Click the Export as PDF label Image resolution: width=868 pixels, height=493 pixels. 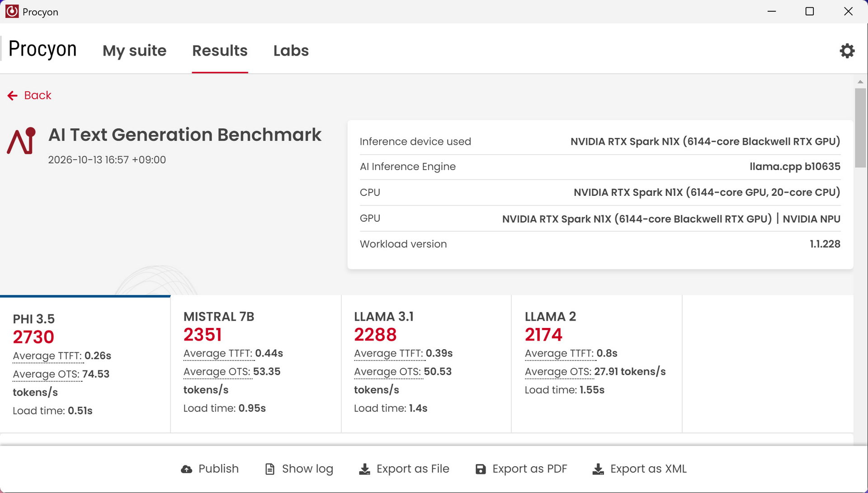click(529, 469)
